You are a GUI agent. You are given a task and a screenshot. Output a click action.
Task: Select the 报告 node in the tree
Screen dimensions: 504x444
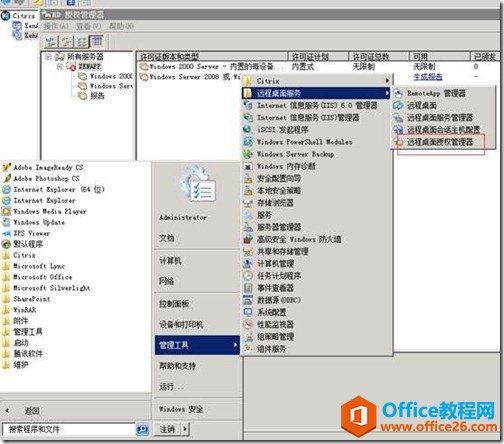click(97, 96)
